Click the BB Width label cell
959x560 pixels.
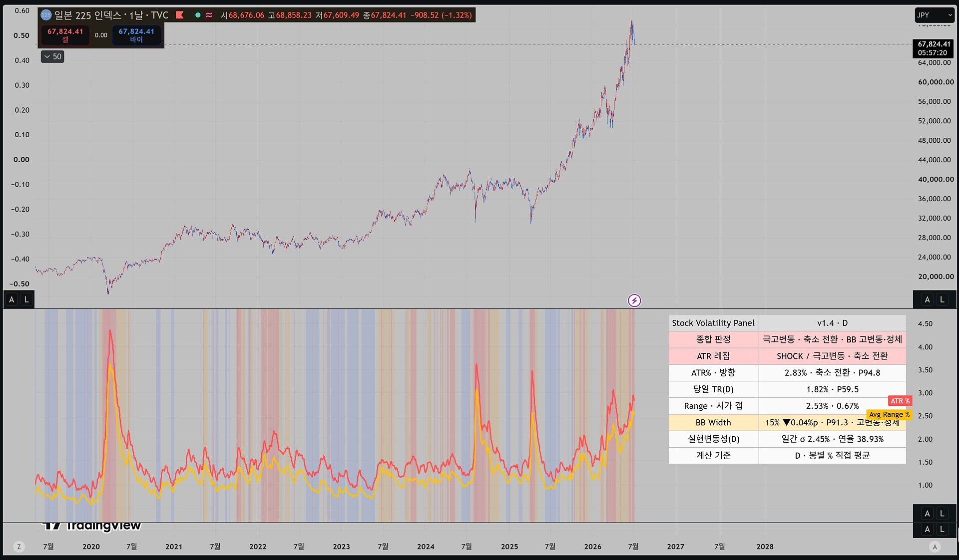click(713, 422)
